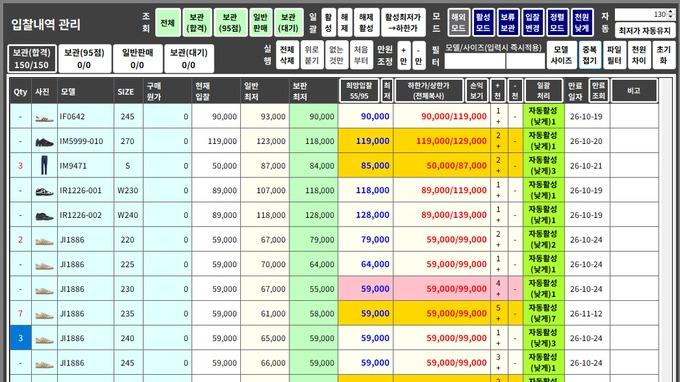Viewport: 680px width, 382px height.
Task: Click the +천 column header button
Action: (x=498, y=91)
